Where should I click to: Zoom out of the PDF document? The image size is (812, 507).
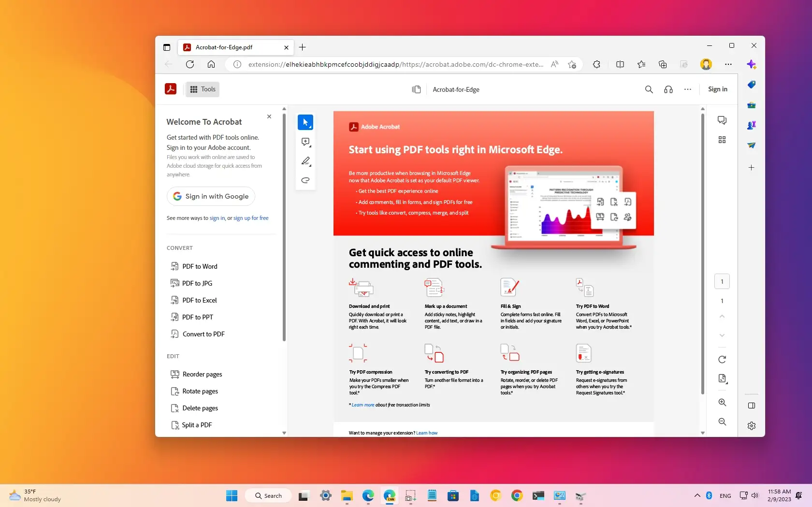[x=722, y=421]
